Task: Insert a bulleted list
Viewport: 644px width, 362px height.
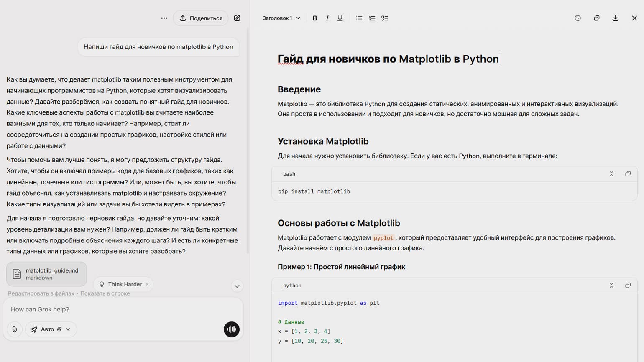Action: pos(359,18)
